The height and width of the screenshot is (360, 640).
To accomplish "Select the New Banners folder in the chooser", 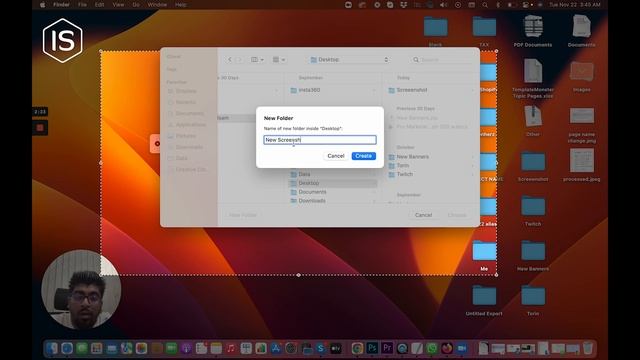I will tap(430, 157).
